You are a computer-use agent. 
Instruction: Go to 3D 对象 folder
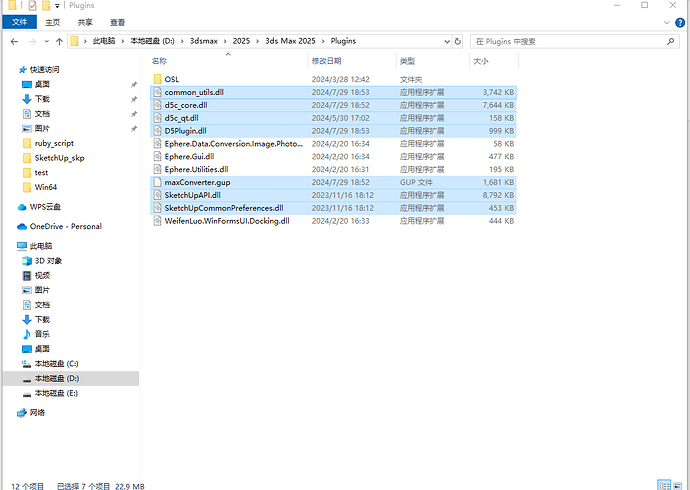(48, 261)
